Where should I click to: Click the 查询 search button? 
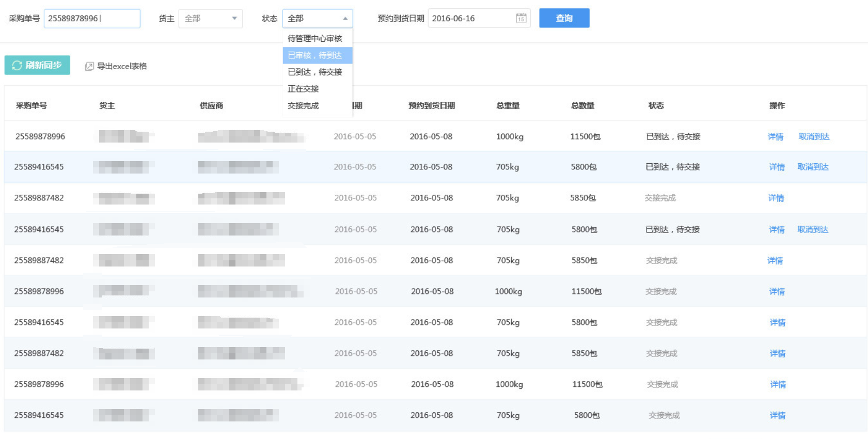564,18
